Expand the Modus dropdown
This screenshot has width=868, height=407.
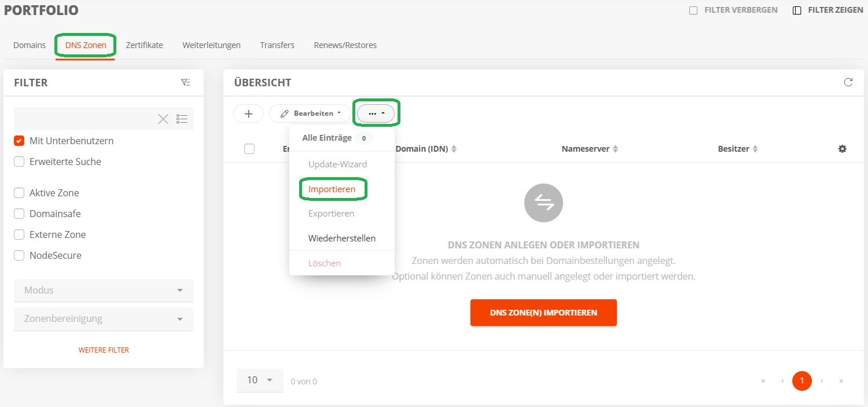coord(104,290)
